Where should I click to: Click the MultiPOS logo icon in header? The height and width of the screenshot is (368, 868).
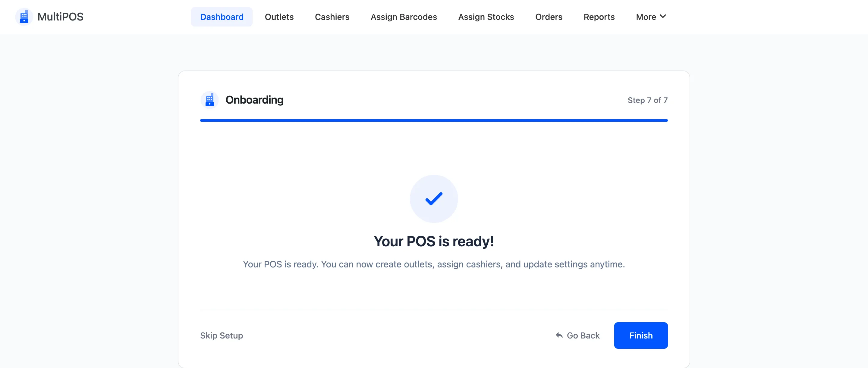pos(24,17)
